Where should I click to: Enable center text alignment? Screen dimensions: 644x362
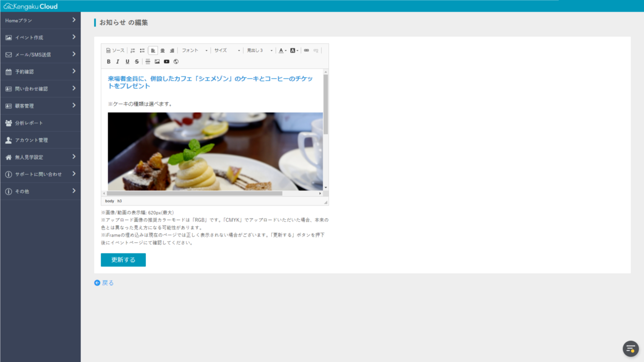point(163,50)
